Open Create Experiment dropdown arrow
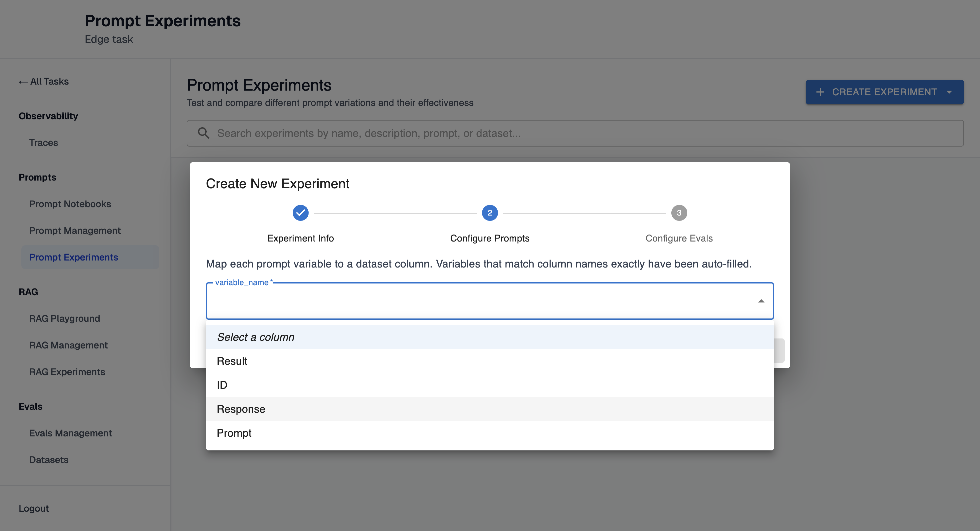Image resolution: width=980 pixels, height=531 pixels. coord(949,92)
